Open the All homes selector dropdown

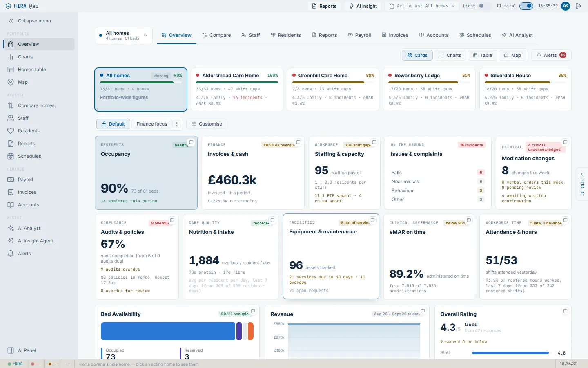(124, 36)
